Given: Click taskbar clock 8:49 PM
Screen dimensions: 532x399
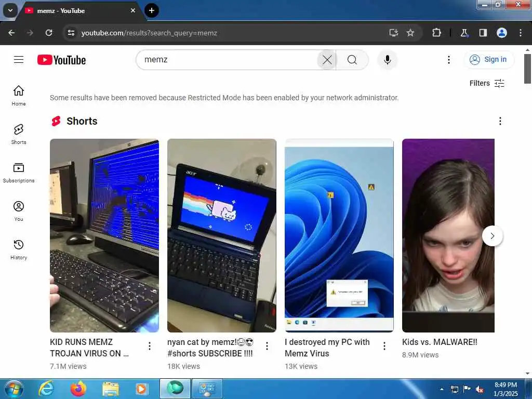Looking at the screenshot, I should 506,389.
